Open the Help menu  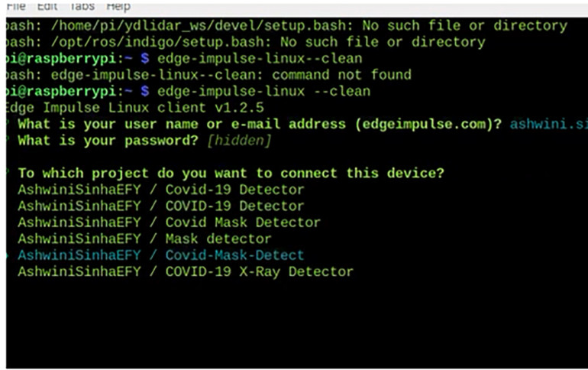pos(118,6)
